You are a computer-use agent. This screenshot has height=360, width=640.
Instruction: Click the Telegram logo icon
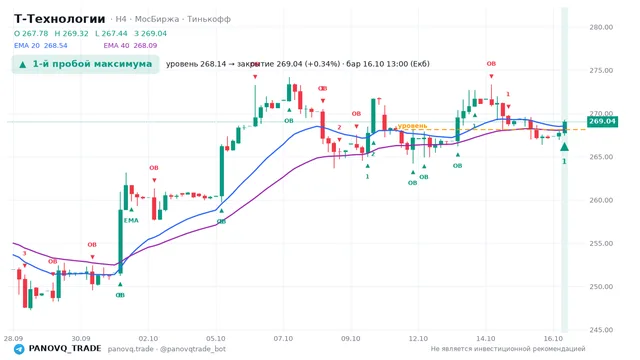(19, 349)
